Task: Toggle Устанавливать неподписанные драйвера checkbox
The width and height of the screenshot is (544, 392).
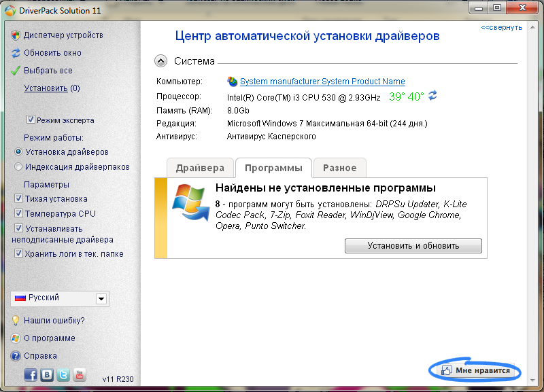Action: click(19, 228)
